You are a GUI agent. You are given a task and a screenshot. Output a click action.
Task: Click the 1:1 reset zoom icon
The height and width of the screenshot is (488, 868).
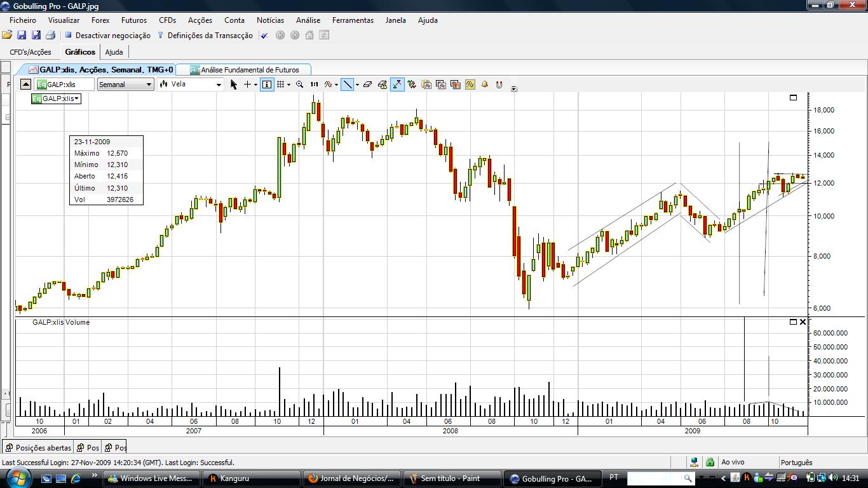[x=315, y=85]
